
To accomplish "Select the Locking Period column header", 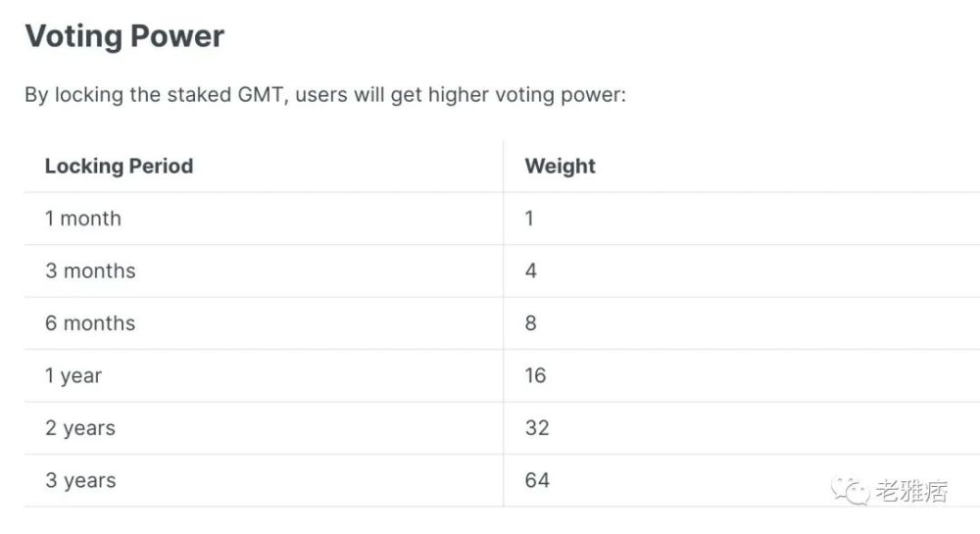I will pos(119,167).
